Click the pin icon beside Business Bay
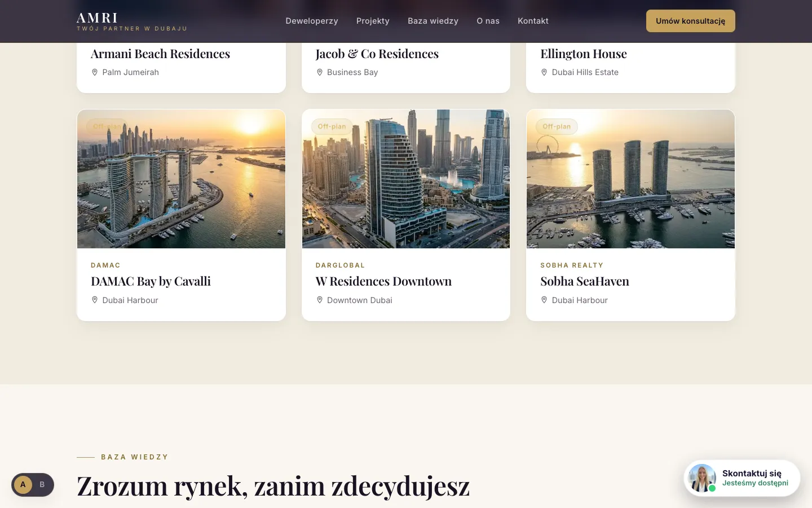Viewport: 812px width, 508px height. coord(320,72)
